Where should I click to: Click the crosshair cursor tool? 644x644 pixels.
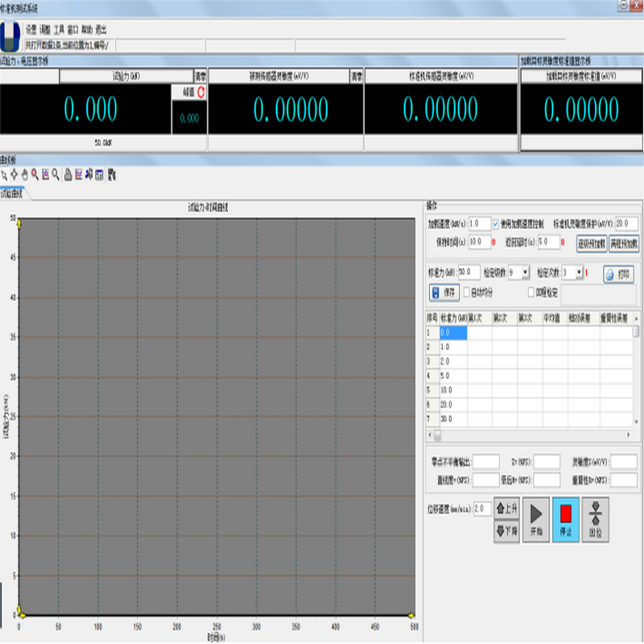pyautogui.click(x=14, y=173)
